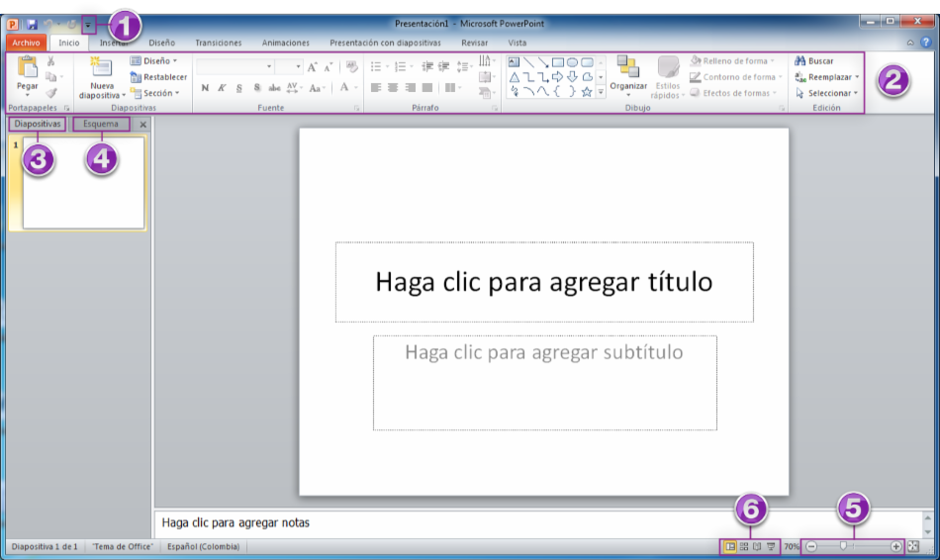Click the increase font size icon
Image resolution: width=940 pixels, height=560 pixels.
point(313,67)
